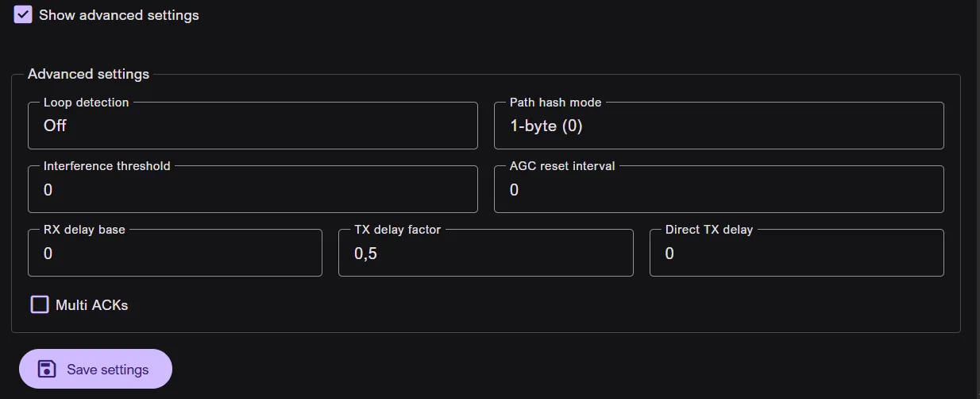Viewport: 980px width, 399px height.
Task: Click the RX delay base field label
Action: pos(84,230)
